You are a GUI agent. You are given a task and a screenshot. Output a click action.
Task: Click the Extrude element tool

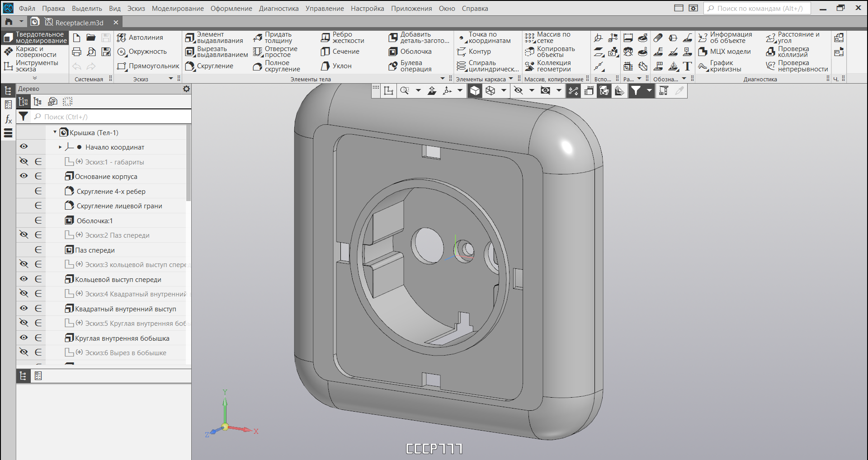214,38
